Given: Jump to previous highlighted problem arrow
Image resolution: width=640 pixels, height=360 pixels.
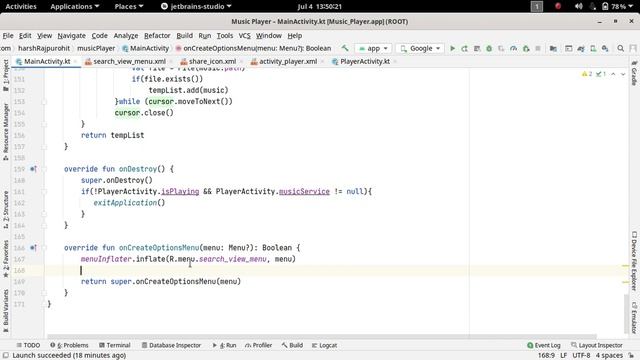Looking at the screenshot, I should [613, 74].
